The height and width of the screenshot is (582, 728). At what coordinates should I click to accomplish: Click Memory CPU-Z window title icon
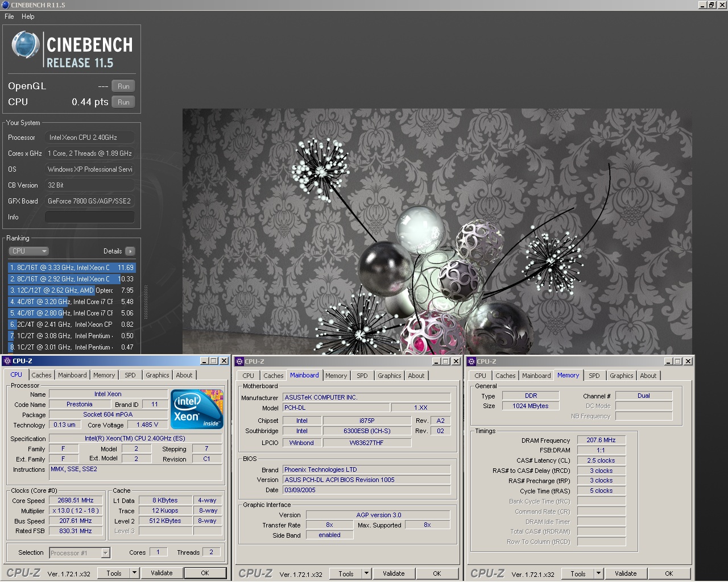point(471,361)
